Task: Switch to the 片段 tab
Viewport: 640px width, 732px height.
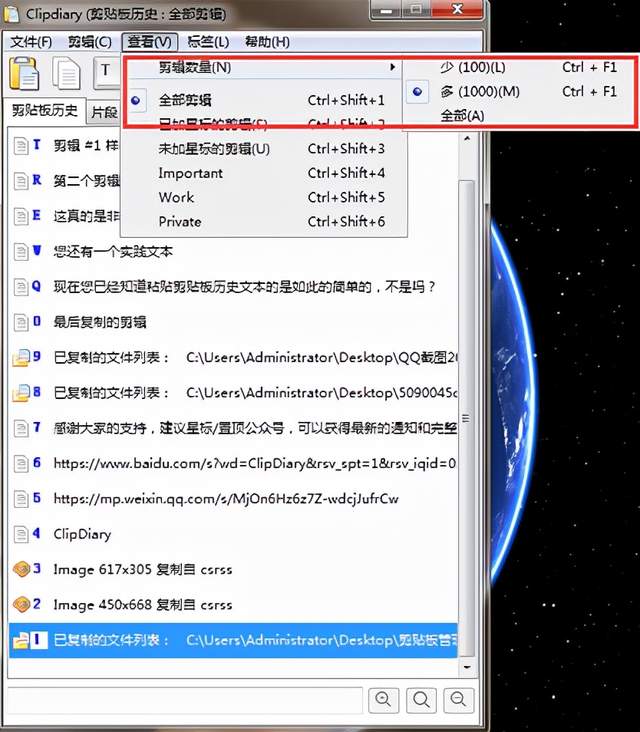Action: [104, 113]
